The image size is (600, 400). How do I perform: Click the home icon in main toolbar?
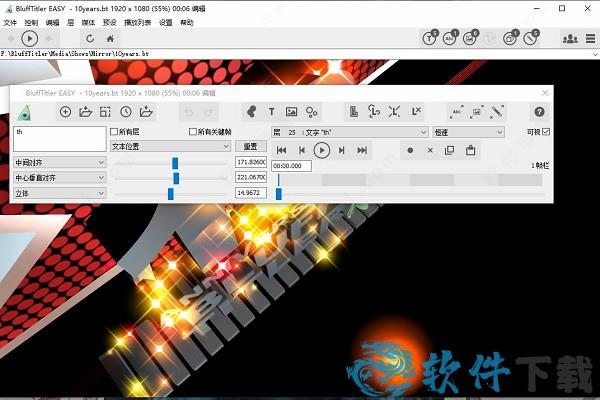110,38
